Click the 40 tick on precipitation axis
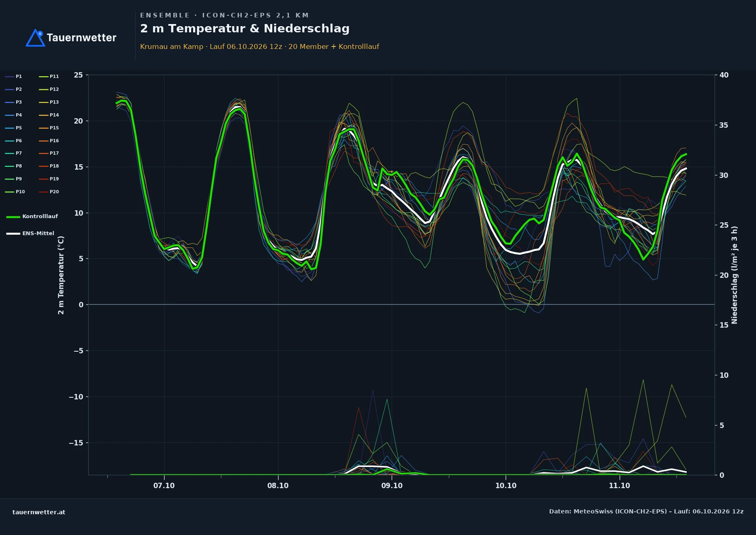The width and height of the screenshot is (756, 535). [724, 75]
